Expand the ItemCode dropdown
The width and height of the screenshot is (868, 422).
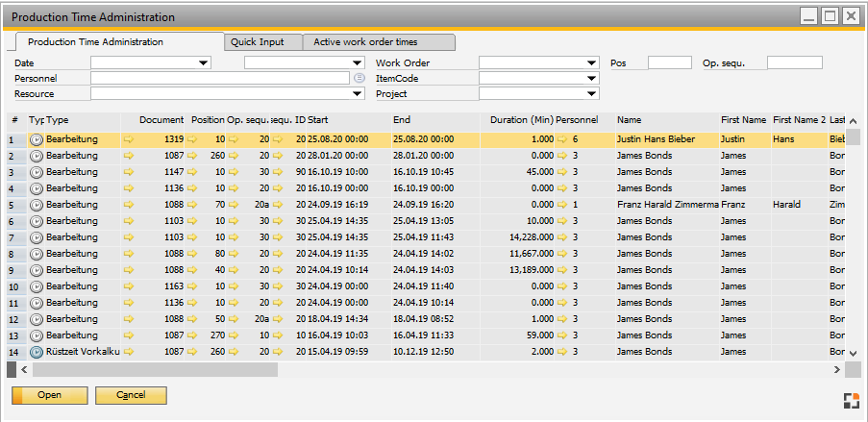click(591, 79)
